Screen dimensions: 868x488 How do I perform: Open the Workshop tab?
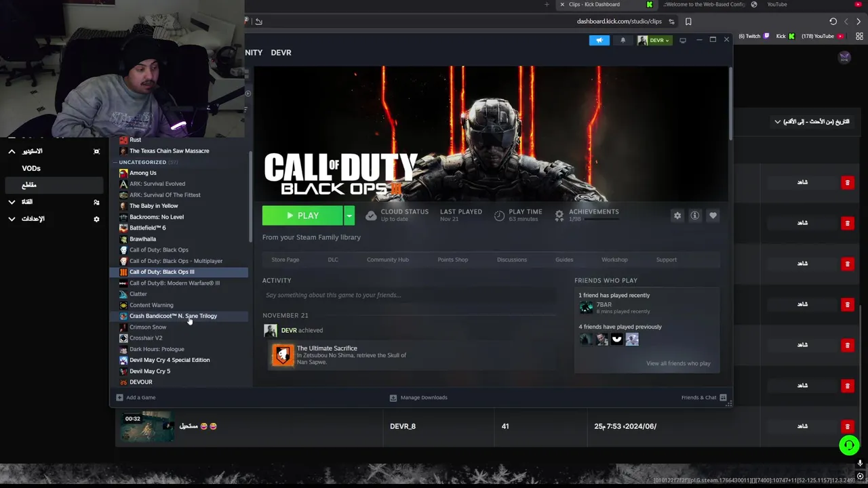point(614,260)
